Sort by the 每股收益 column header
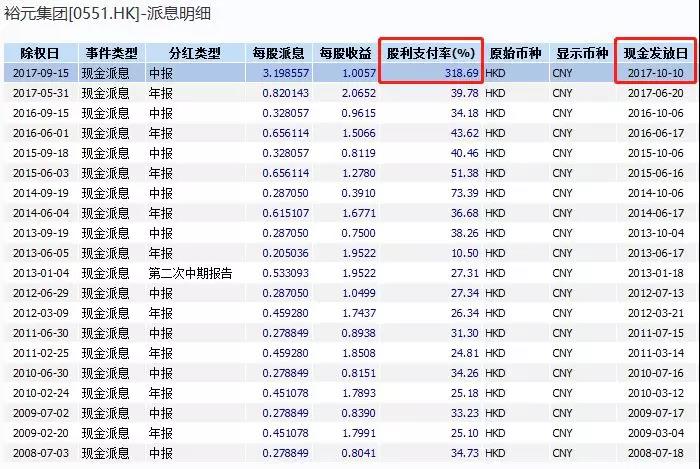The width and height of the screenshot is (700, 469). pos(346,53)
